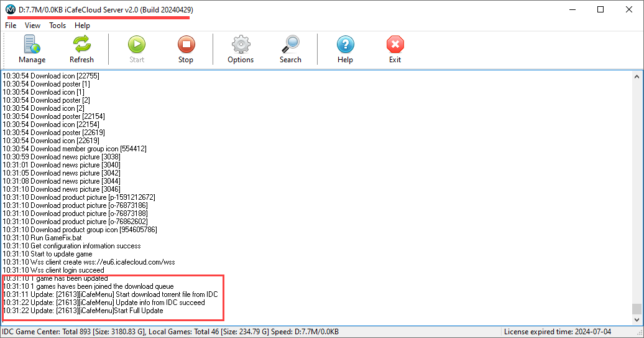Click log line "Download news picture [3042]"
Image resolution: width=644 pixels, height=338 pixels.
pos(62,172)
